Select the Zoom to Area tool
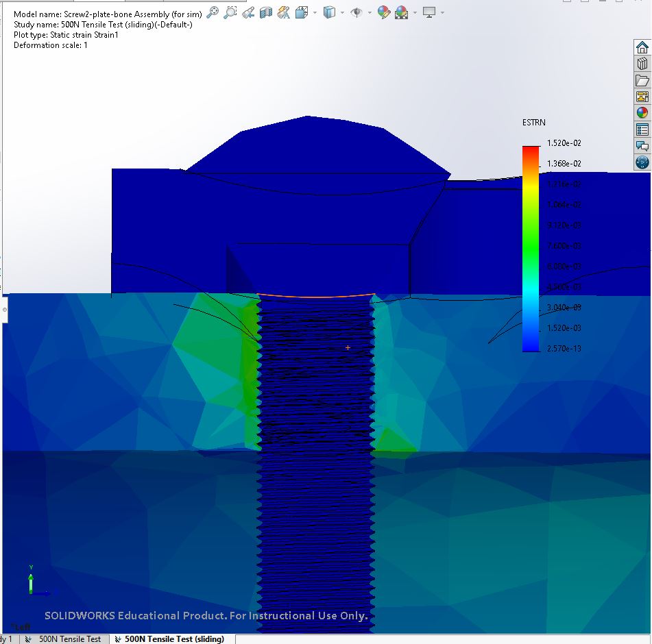The height and width of the screenshot is (644, 652). coord(230,12)
